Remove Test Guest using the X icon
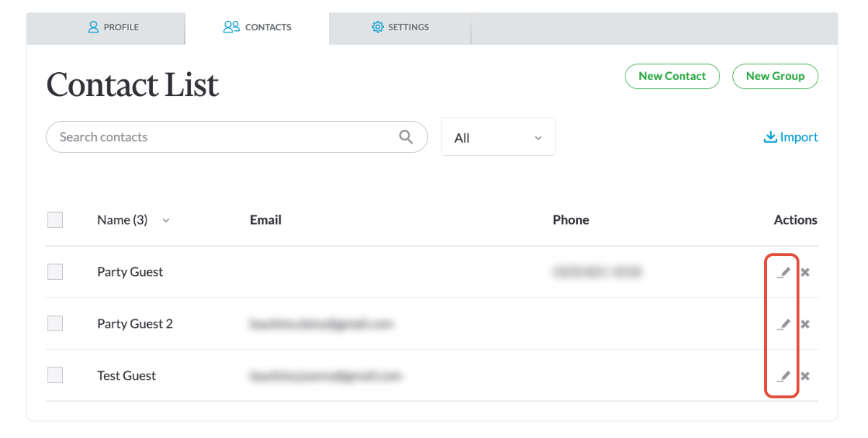Image resolution: width=868 pixels, height=438 pixels. [x=805, y=375]
